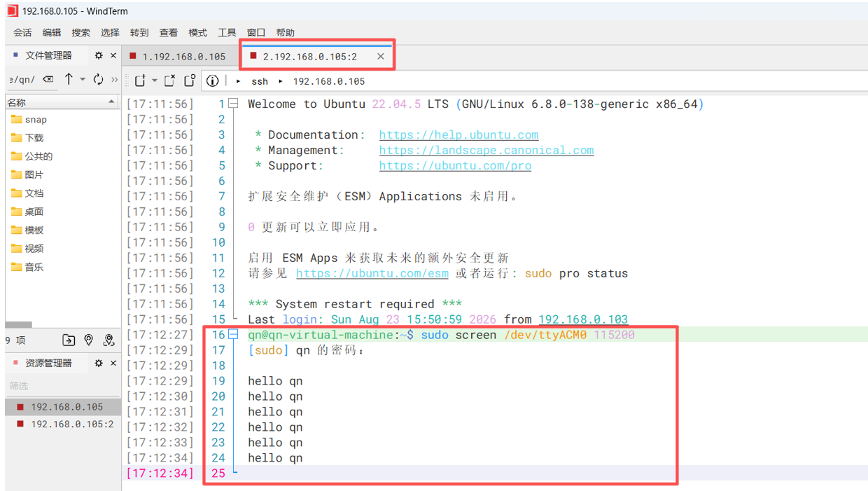Click "System restart required" text
Screen dimensions: 868x491
355,304
